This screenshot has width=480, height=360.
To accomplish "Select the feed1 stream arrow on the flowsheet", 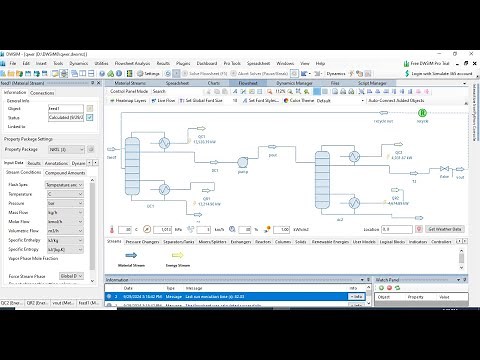I will click(111, 149).
